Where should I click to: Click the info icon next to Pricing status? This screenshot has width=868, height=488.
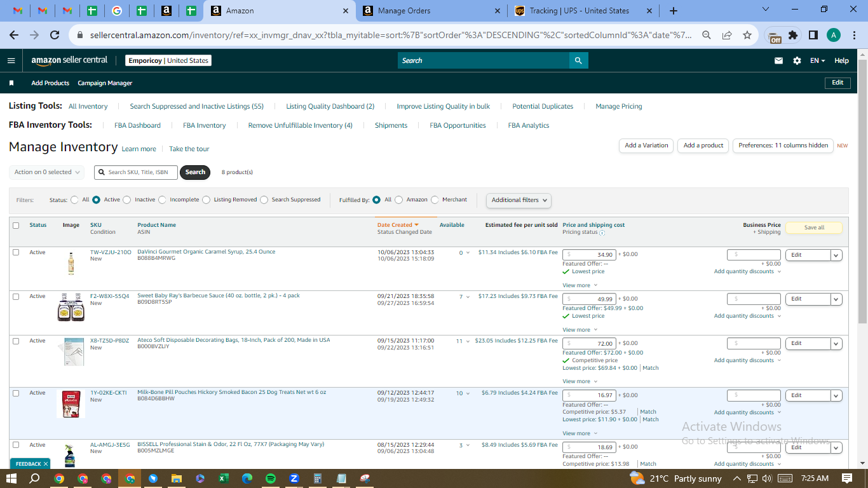pyautogui.click(x=602, y=233)
